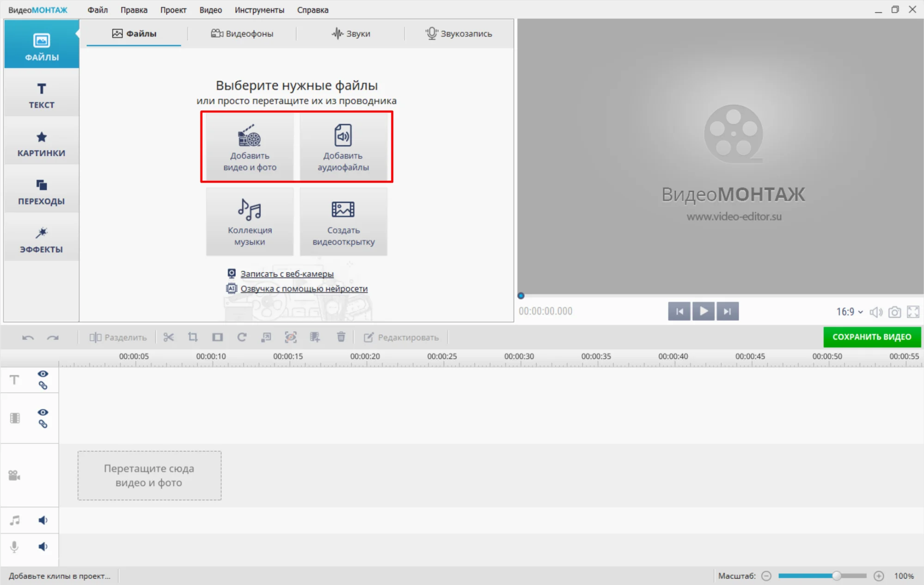This screenshot has height=585, width=924.
Task: Open the Инструменты menu
Action: point(259,10)
